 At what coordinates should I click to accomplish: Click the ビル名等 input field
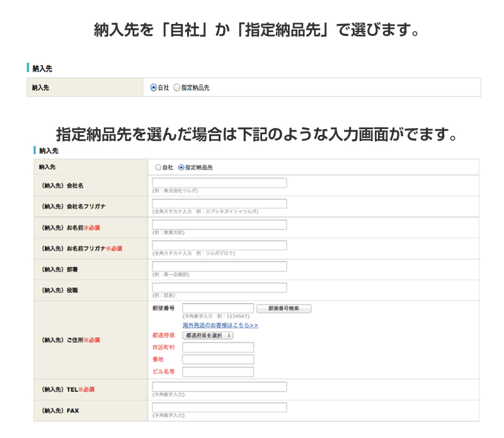tap(217, 372)
